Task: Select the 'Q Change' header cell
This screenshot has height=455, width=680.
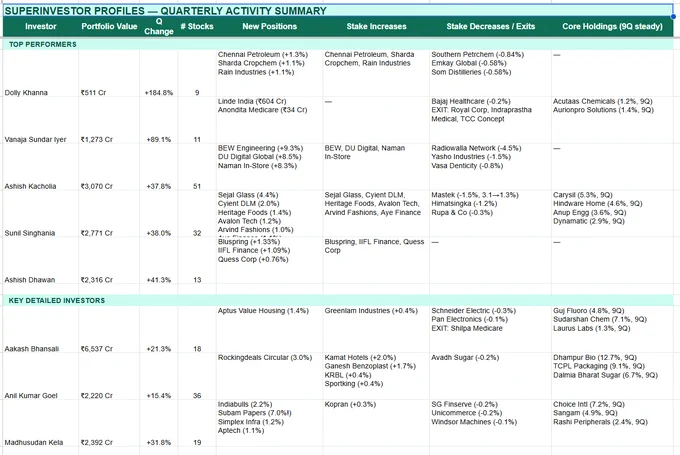Action: [x=159, y=26]
